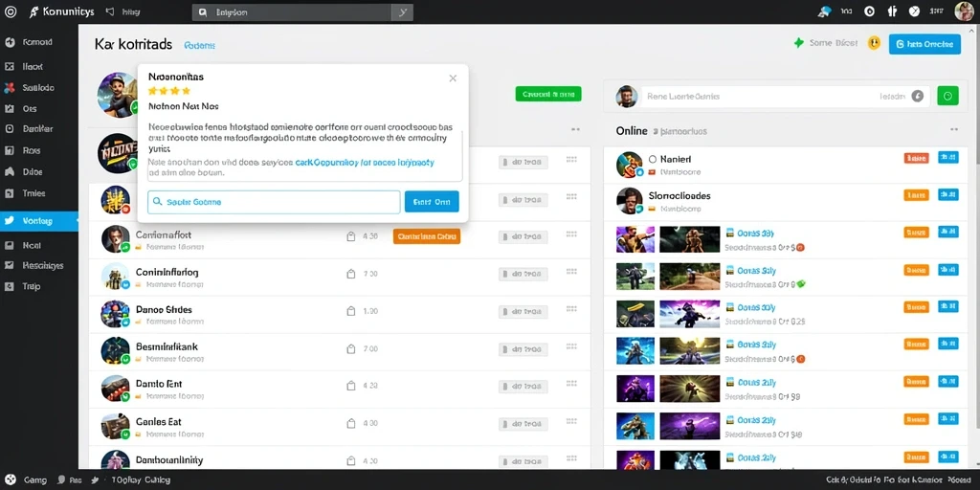Click the Neal sidebar icon
The width and height of the screenshot is (980, 490).
click(x=10, y=246)
